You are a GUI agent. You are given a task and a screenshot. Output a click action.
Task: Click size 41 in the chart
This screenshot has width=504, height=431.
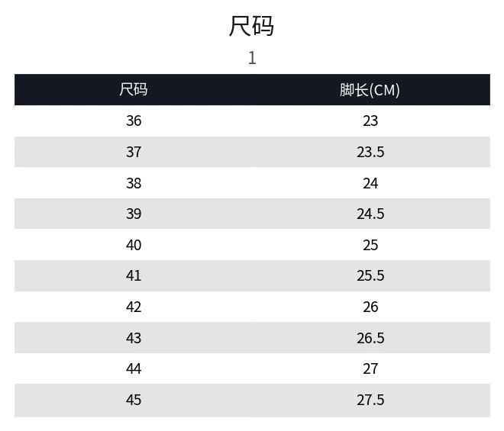[x=134, y=275]
